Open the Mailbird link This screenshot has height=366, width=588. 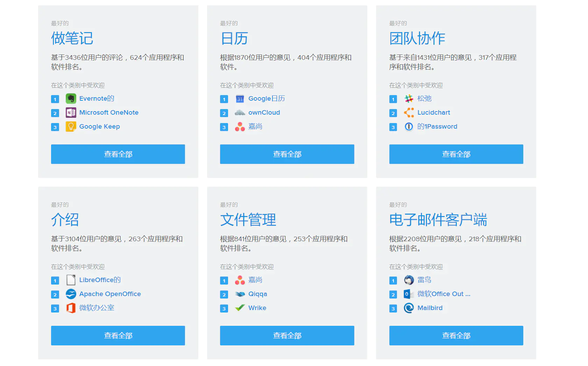point(430,308)
